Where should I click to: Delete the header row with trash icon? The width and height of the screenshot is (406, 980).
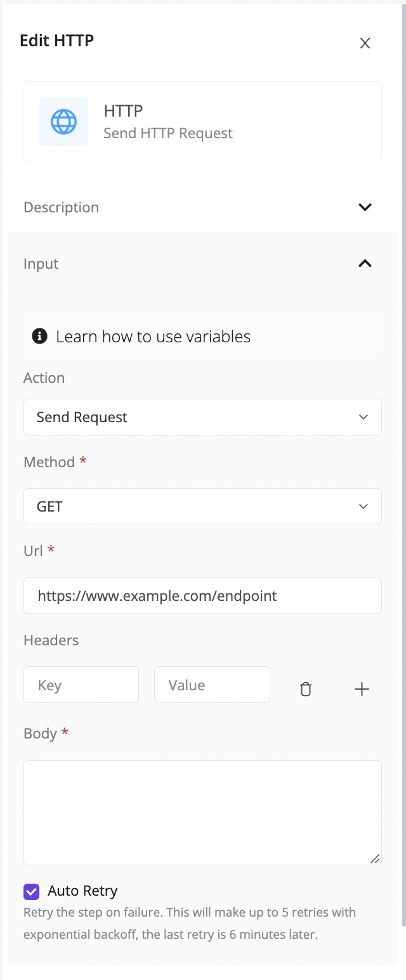306,689
